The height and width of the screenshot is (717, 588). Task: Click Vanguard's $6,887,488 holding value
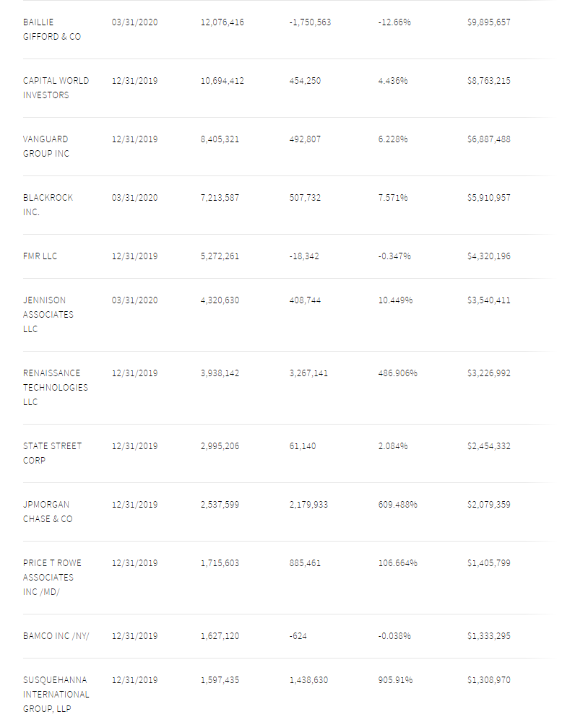point(488,139)
